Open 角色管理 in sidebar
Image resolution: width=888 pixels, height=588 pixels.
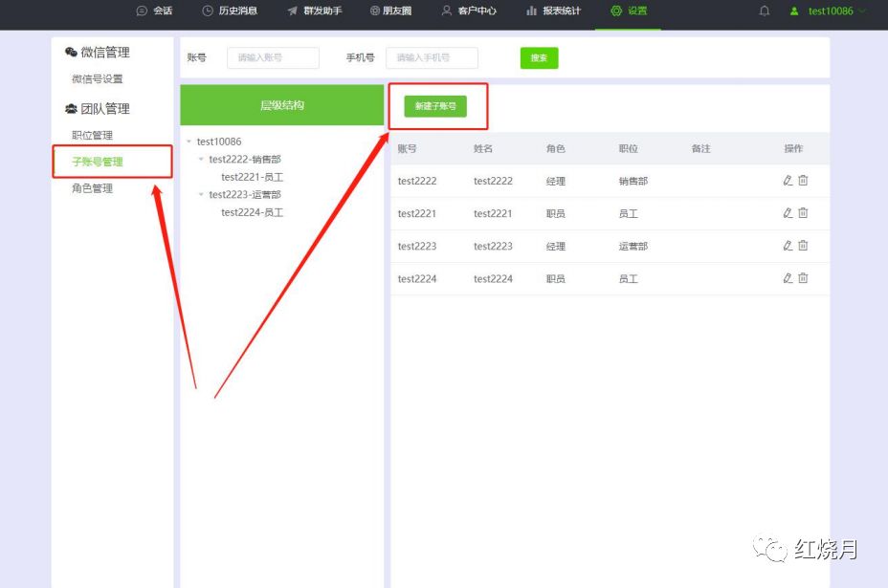(92, 188)
